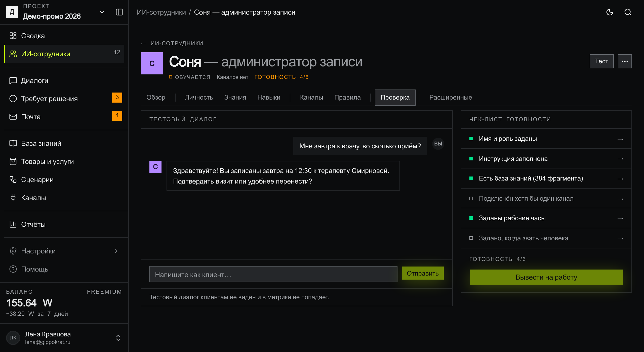Open Товары и услуги section
The image size is (644, 352).
point(64,161)
